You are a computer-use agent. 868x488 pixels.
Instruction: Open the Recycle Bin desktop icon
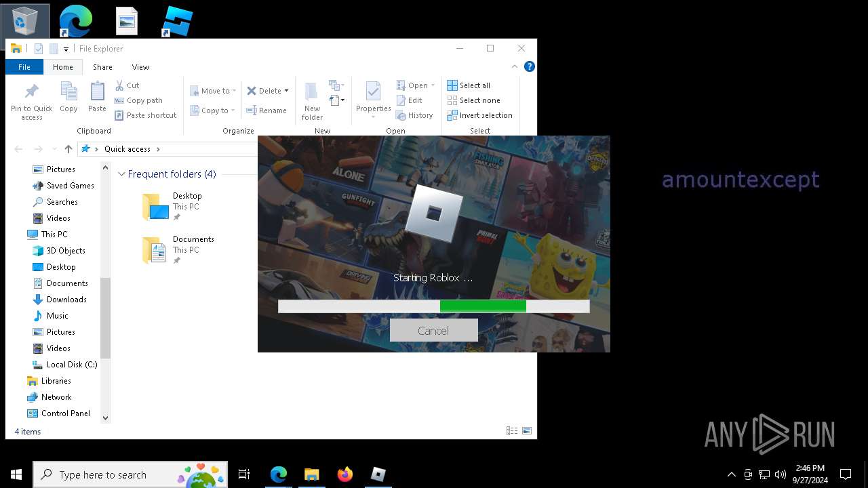[24, 21]
